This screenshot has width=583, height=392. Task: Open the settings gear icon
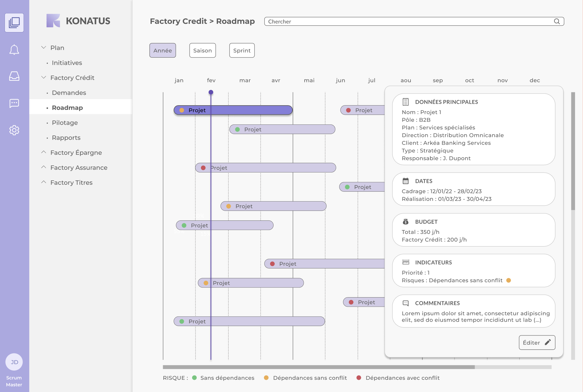click(x=14, y=130)
